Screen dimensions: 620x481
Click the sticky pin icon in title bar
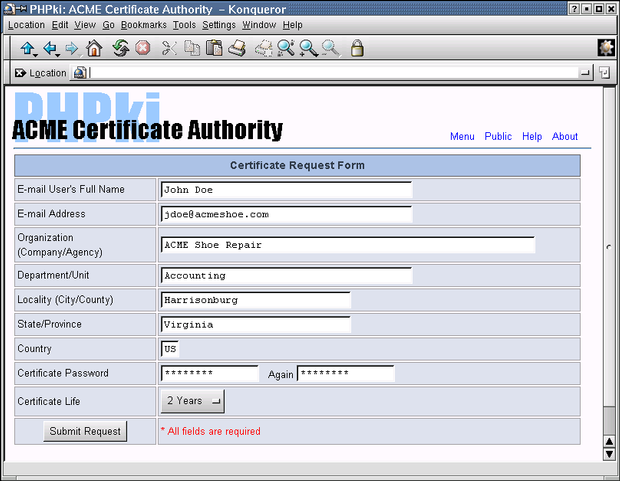pyautogui.click(x=21, y=8)
